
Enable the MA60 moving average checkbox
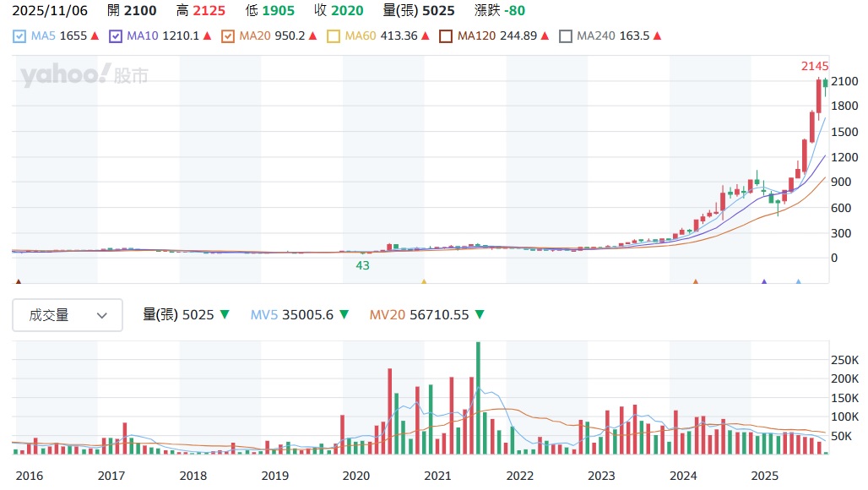tap(333, 36)
